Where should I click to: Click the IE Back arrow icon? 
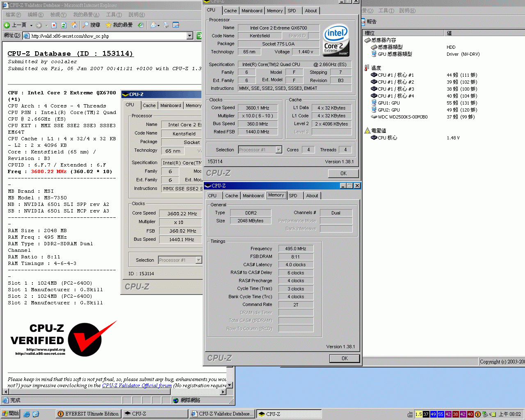point(7,25)
